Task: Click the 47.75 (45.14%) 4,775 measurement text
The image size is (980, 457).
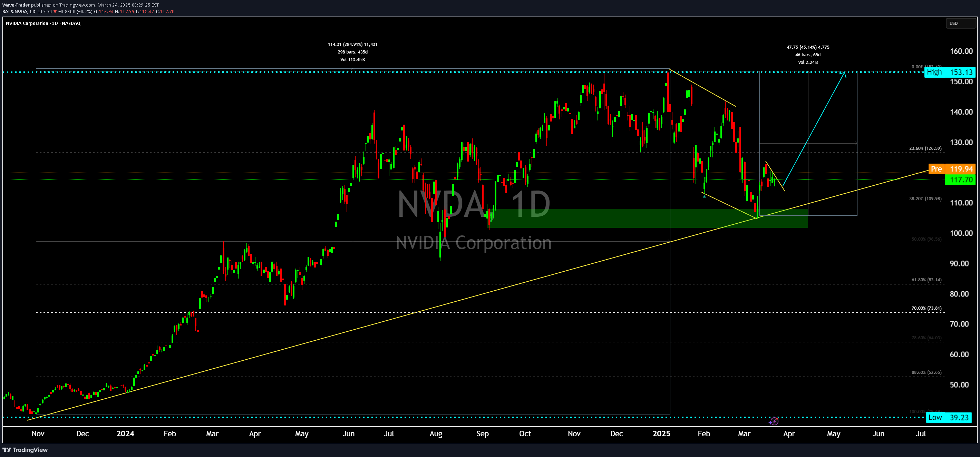Action: (x=808, y=47)
